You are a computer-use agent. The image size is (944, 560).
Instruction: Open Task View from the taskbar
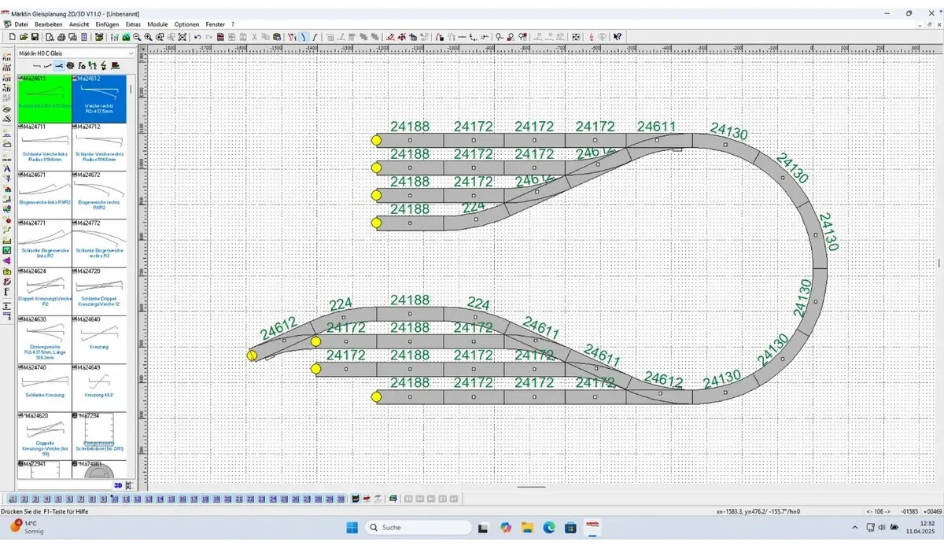(x=483, y=527)
